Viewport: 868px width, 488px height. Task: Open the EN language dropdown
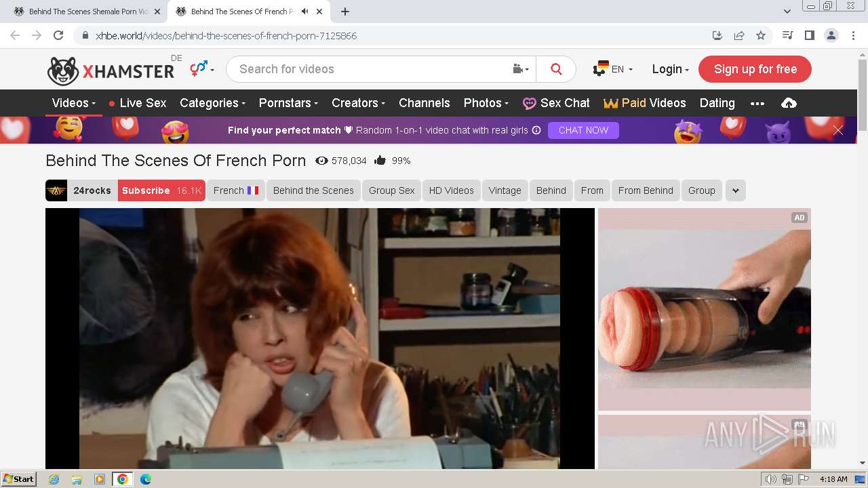pyautogui.click(x=612, y=69)
